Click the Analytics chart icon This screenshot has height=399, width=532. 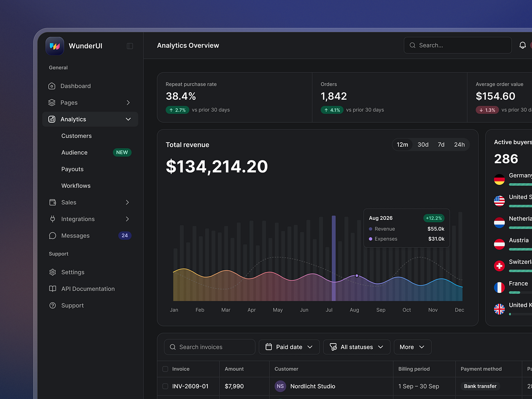click(x=52, y=119)
